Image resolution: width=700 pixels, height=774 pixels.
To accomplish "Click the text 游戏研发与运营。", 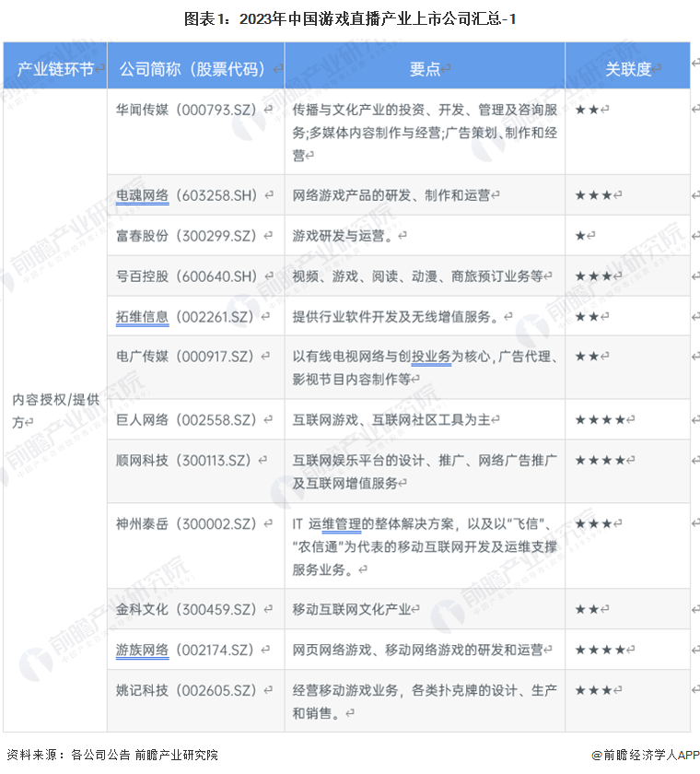I will (x=344, y=236).
